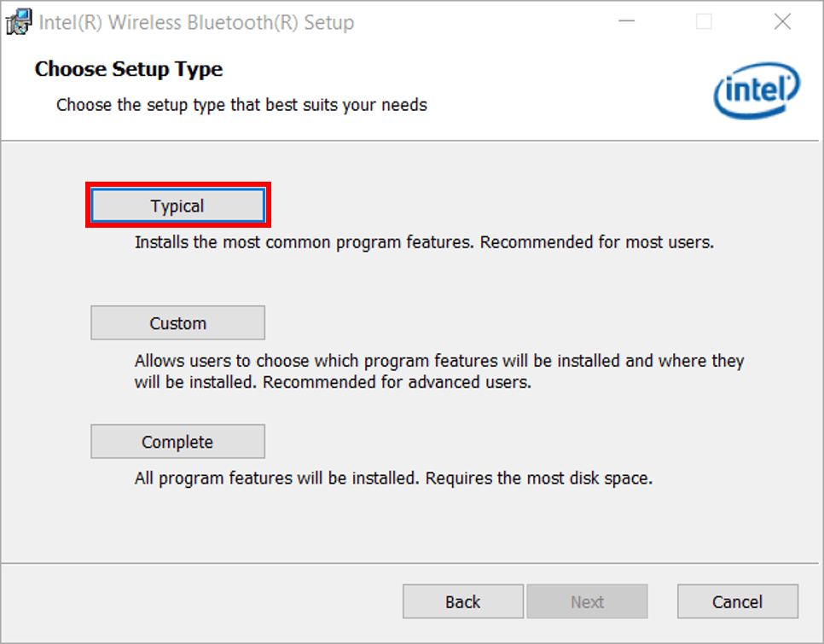Choose the Custom installation option
This screenshot has width=824, height=644.
point(177,322)
